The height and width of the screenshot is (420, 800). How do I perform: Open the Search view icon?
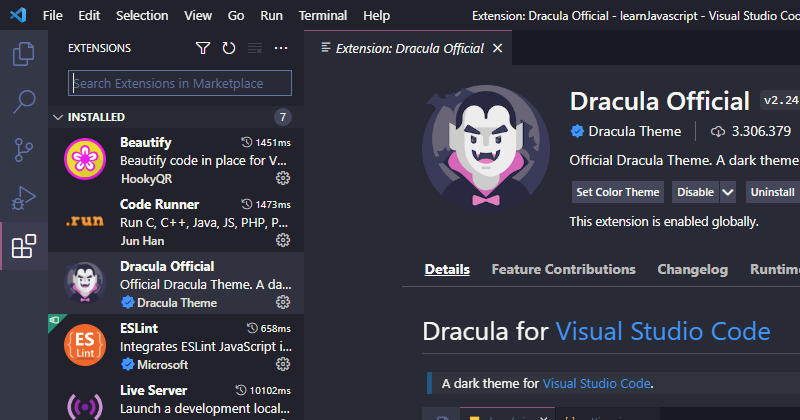tap(23, 101)
